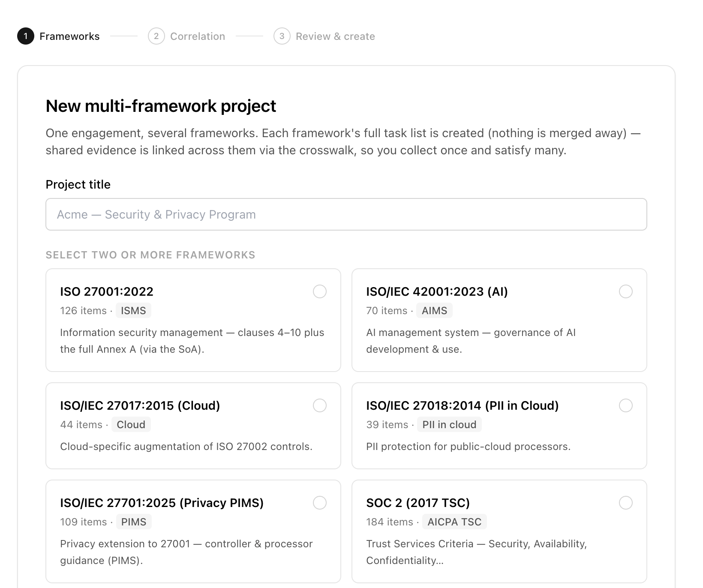Click the Cloud tag badge

pyautogui.click(x=131, y=425)
